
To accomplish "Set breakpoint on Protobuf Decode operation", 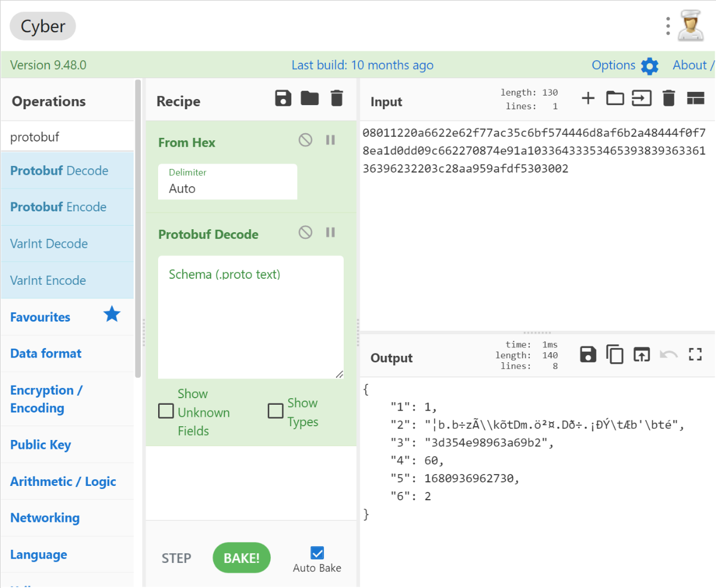I will pos(331,232).
